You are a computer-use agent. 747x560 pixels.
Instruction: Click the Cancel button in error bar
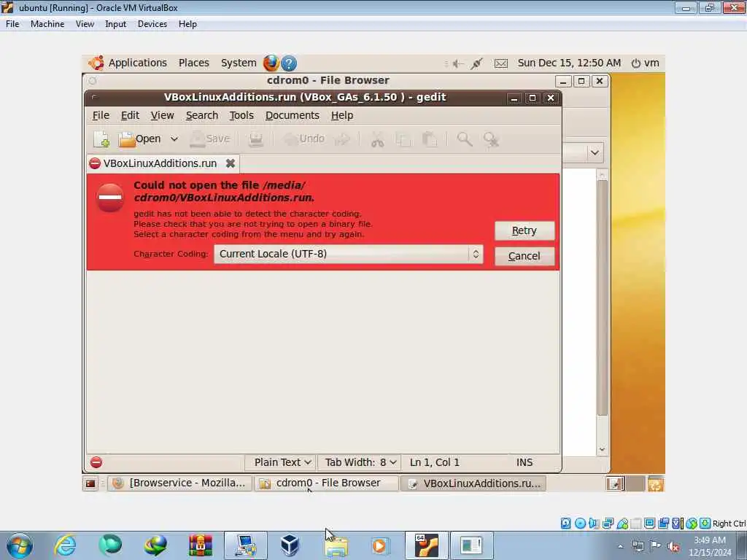coord(524,256)
